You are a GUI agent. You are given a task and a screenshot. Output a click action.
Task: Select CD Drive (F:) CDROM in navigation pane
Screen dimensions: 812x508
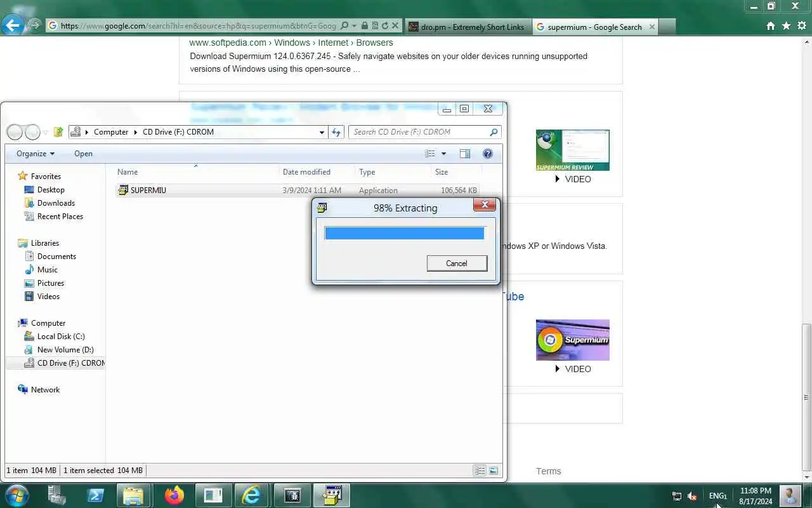point(63,363)
